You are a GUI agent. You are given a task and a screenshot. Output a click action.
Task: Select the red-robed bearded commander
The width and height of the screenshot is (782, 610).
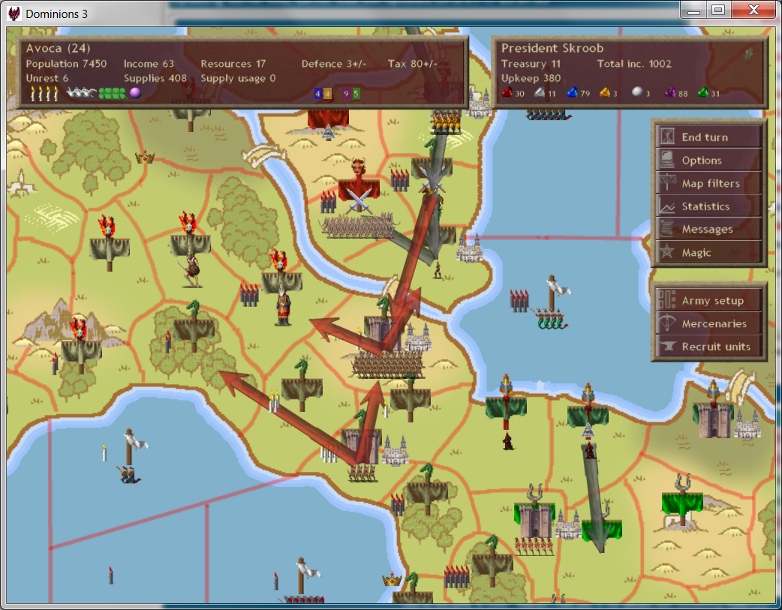point(283,307)
